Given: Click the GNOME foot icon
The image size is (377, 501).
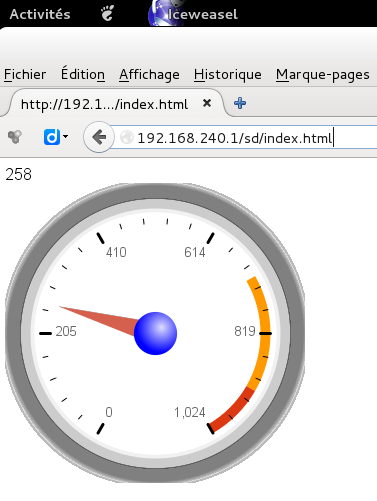Looking at the screenshot, I should (x=108, y=13).
